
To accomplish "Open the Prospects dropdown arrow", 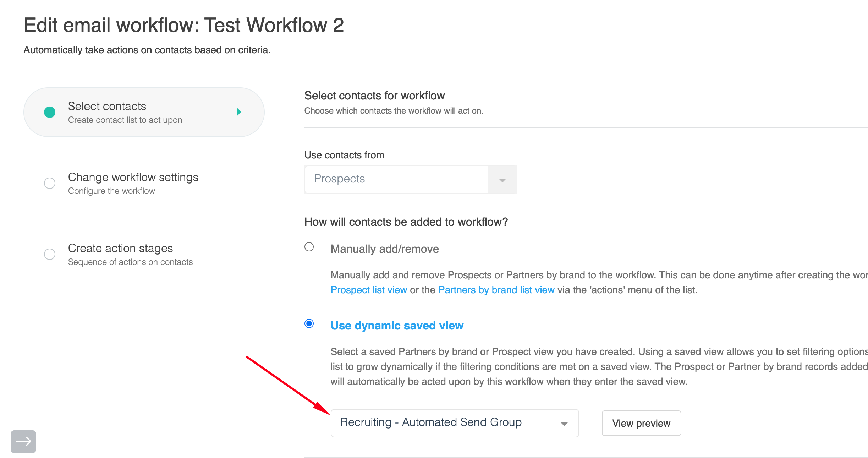I will [x=502, y=180].
